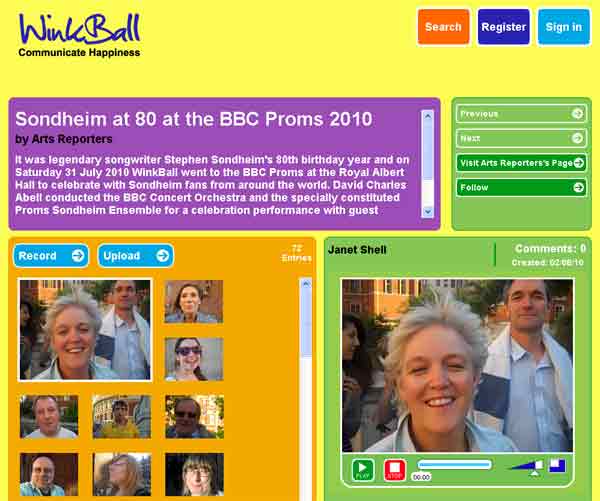The image size is (600, 501).
Task: Adjust the volume wedge slider in player
Action: (527, 466)
